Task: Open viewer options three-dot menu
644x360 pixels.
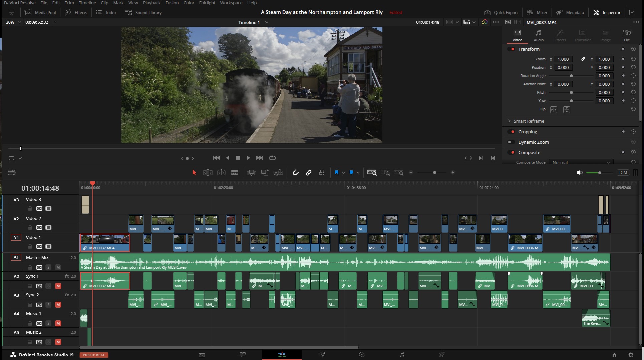Action: click(x=496, y=22)
